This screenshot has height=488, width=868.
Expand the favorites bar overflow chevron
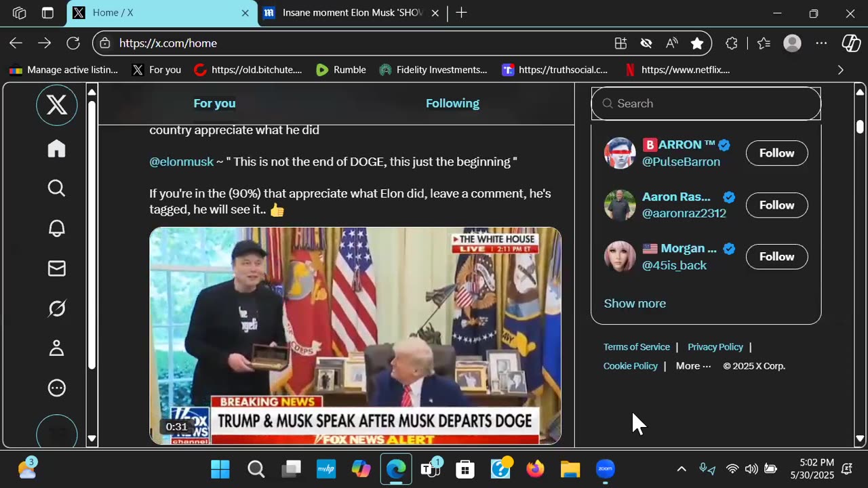pyautogui.click(x=841, y=70)
